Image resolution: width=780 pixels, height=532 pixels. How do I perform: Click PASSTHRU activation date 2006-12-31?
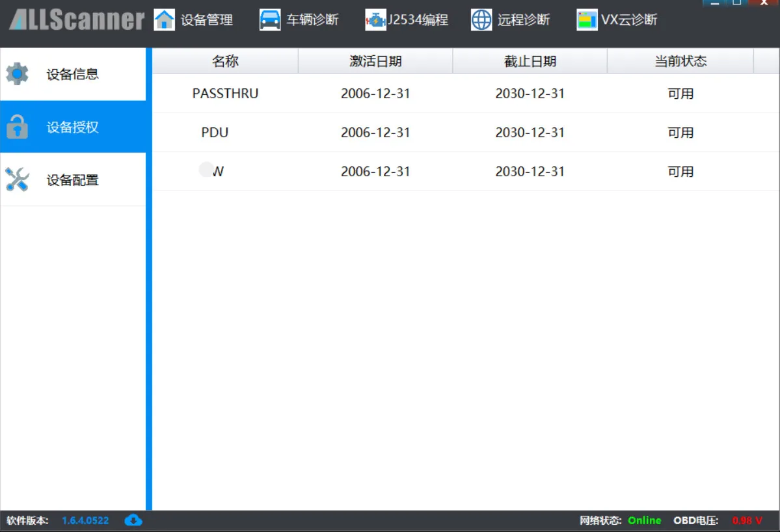[x=375, y=94]
